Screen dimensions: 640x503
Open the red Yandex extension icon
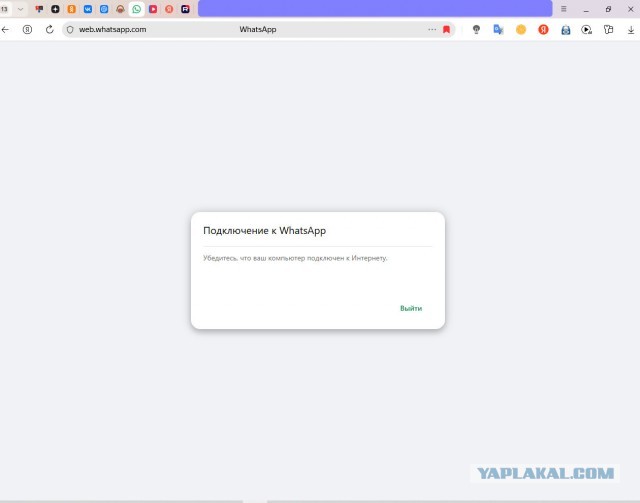(x=543, y=29)
